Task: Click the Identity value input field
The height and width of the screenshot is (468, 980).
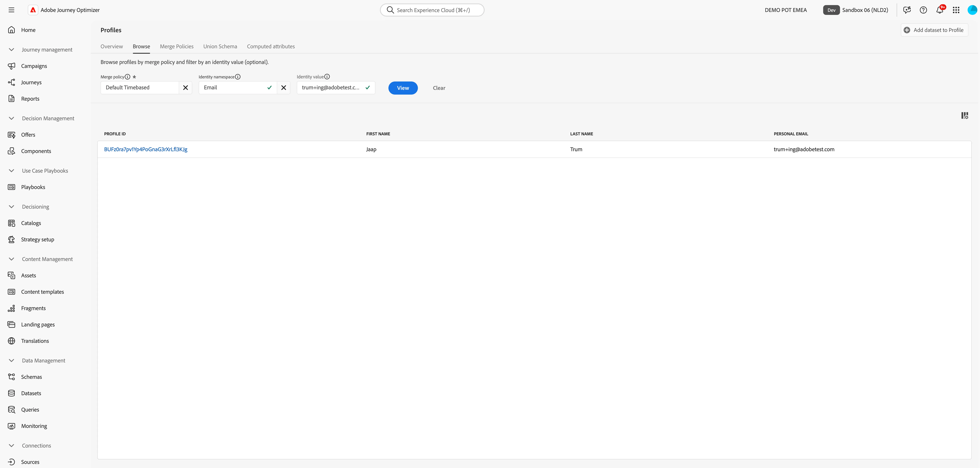Action: click(336, 88)
